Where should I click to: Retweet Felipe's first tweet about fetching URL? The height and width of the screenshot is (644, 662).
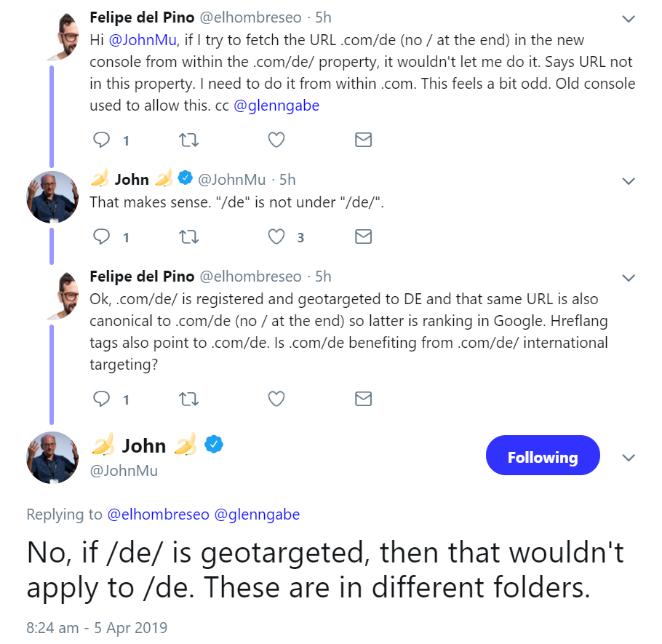tap(189, 140)
